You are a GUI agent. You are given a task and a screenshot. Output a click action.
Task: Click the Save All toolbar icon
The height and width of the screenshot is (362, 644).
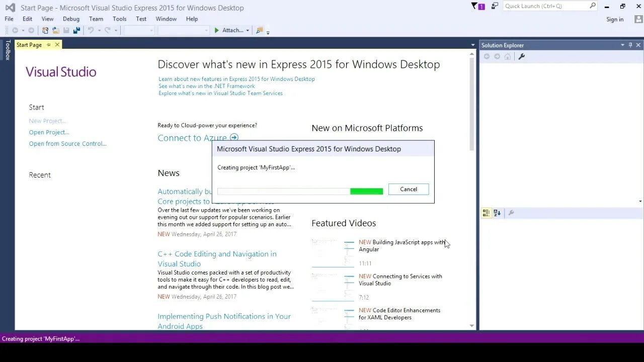tap(76, 31)
